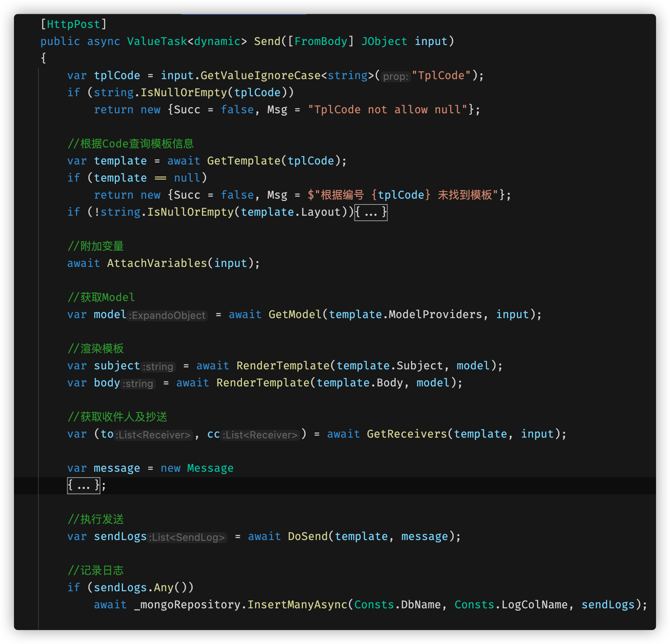670x644 pixels.
Task: Click the interpolated string 未找到模板
Action: coord(404,195)
